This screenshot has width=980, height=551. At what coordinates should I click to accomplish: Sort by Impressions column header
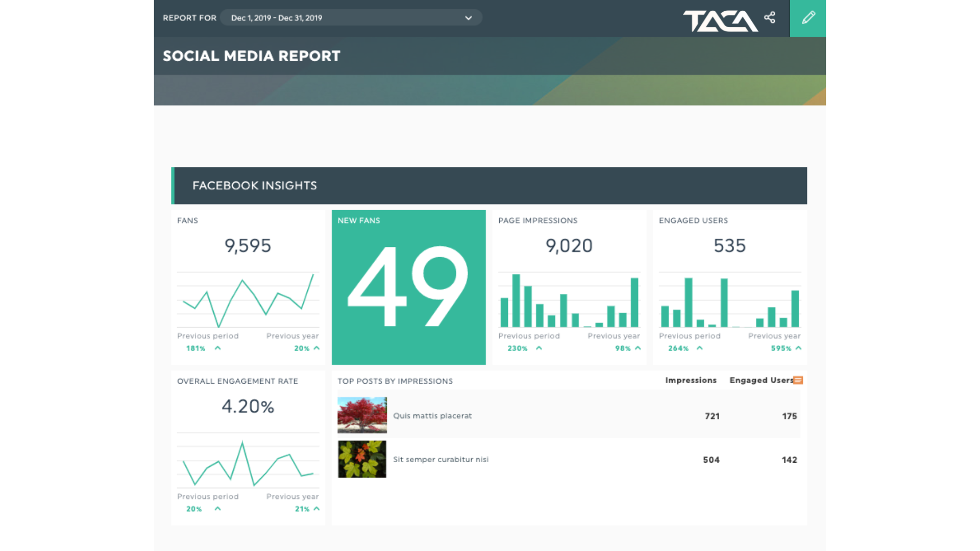point(691,381)
